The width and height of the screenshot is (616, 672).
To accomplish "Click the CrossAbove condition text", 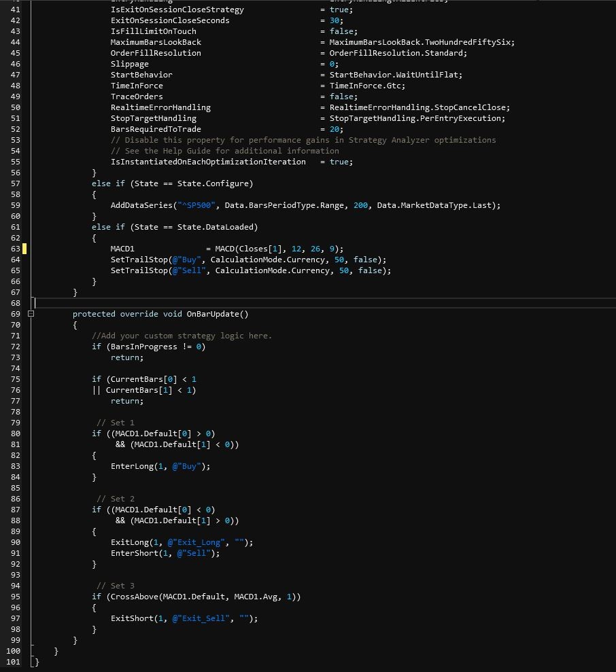I will click(196, 597).
